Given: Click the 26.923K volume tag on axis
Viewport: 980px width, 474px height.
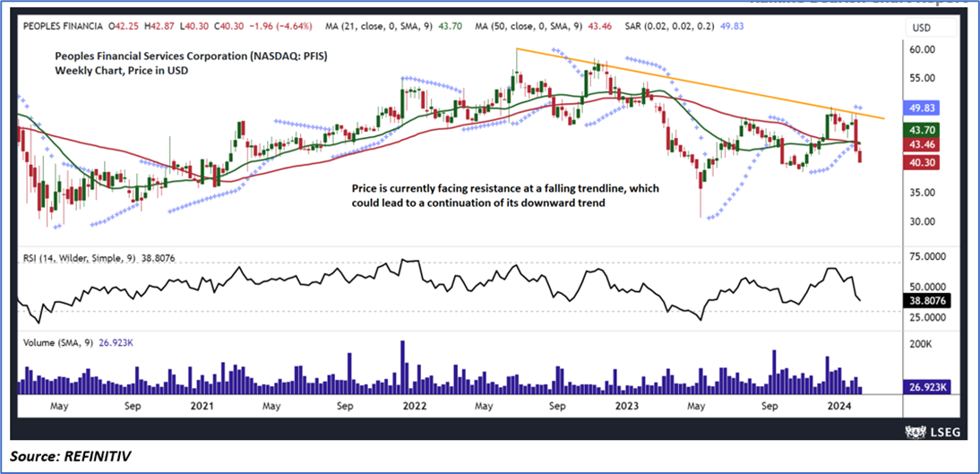Looking at the screenshot, I should [925, 388].
